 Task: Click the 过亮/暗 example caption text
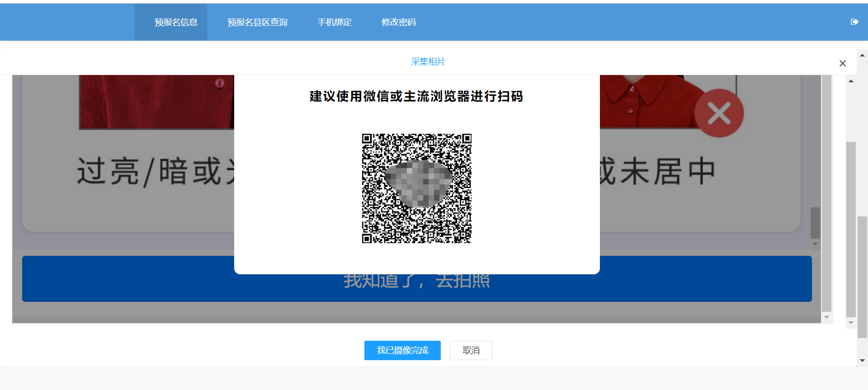coord(154,172)
